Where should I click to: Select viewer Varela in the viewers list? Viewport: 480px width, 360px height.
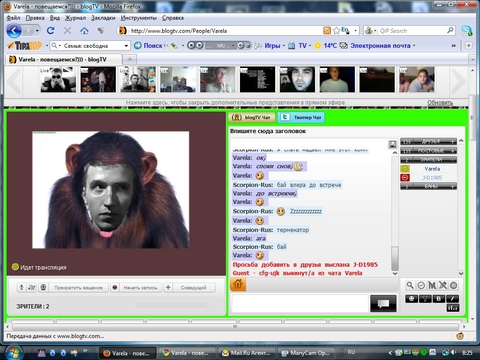432,169
